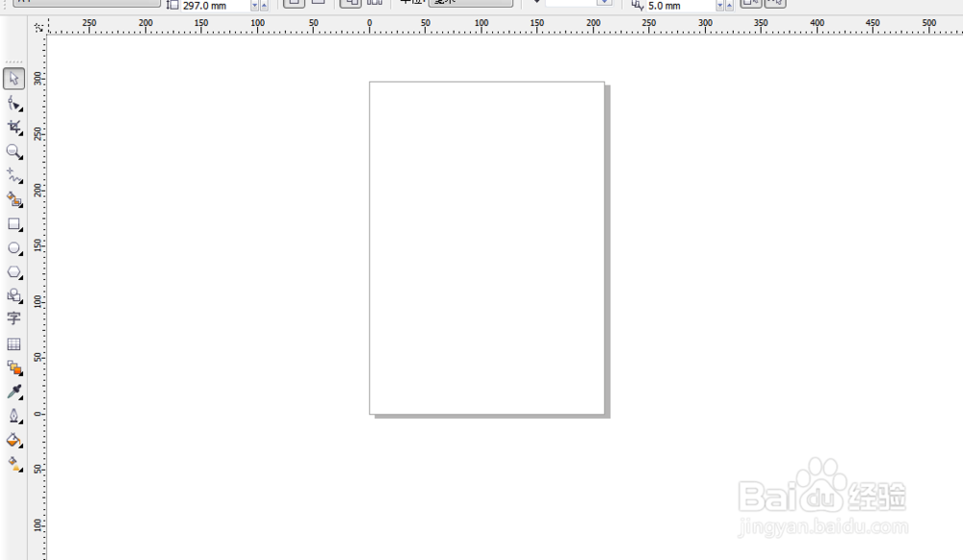Select the Ellipse tool

[x=14, y=248]
